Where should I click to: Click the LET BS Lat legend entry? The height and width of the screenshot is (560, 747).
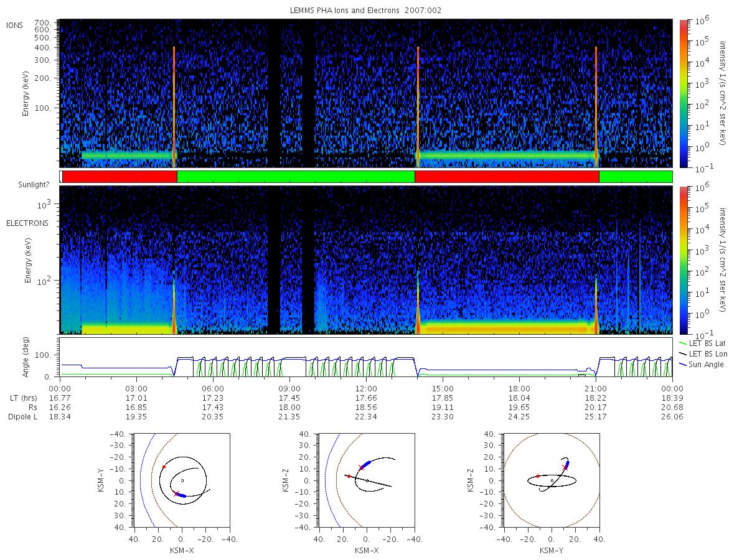702,343
